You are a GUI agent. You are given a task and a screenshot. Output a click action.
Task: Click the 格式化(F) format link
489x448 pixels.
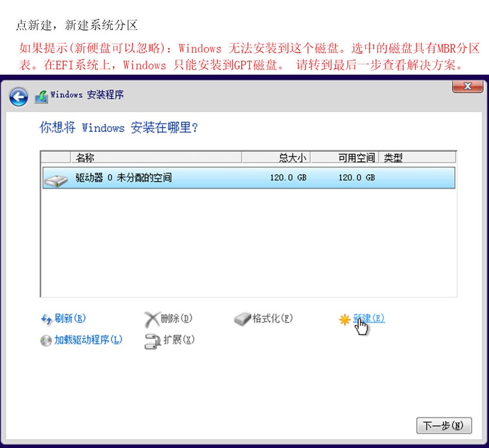click(272, 318)
